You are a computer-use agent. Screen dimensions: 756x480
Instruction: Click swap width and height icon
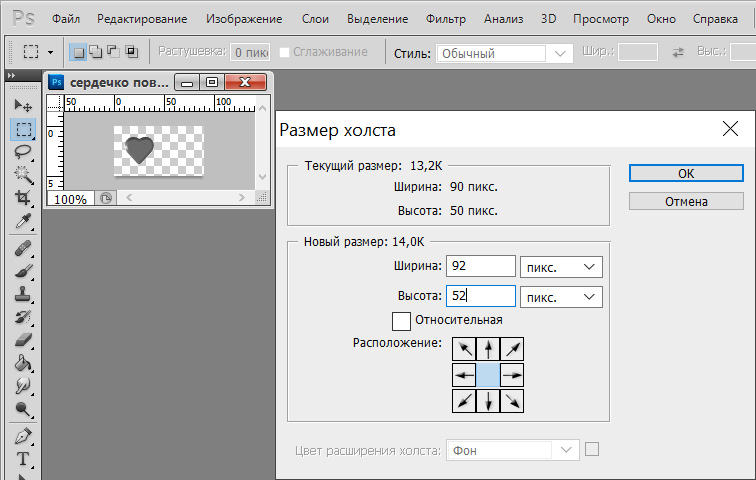678,52
